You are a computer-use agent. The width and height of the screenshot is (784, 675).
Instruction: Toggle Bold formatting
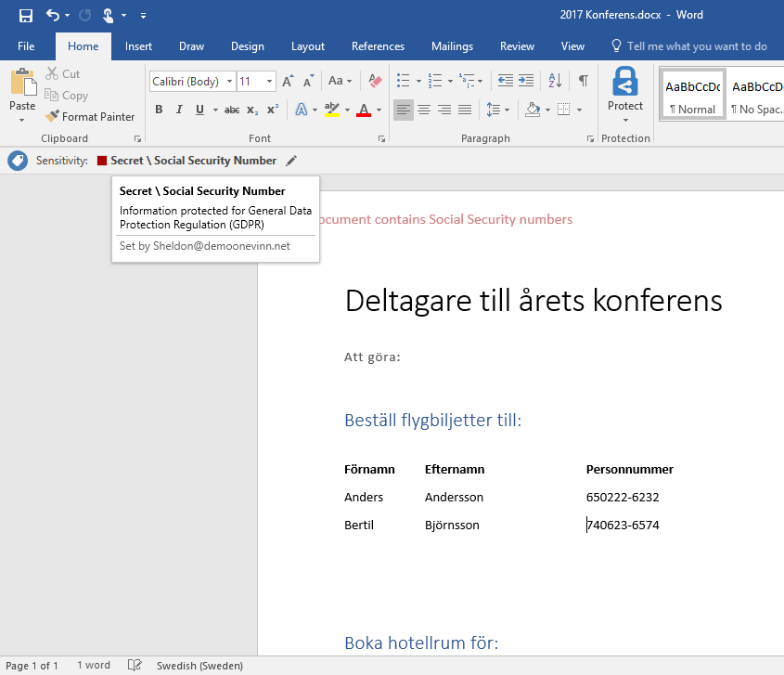pyautogui.click(x=159, y=110)
